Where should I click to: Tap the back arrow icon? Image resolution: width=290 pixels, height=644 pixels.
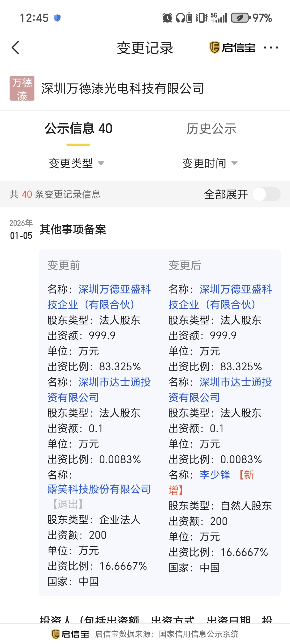[15, 47]
